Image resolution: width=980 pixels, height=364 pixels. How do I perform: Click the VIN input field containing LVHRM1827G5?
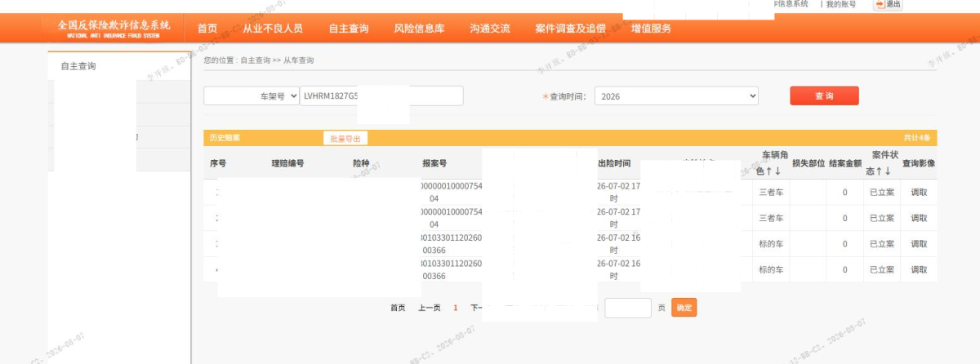(381, 95)
